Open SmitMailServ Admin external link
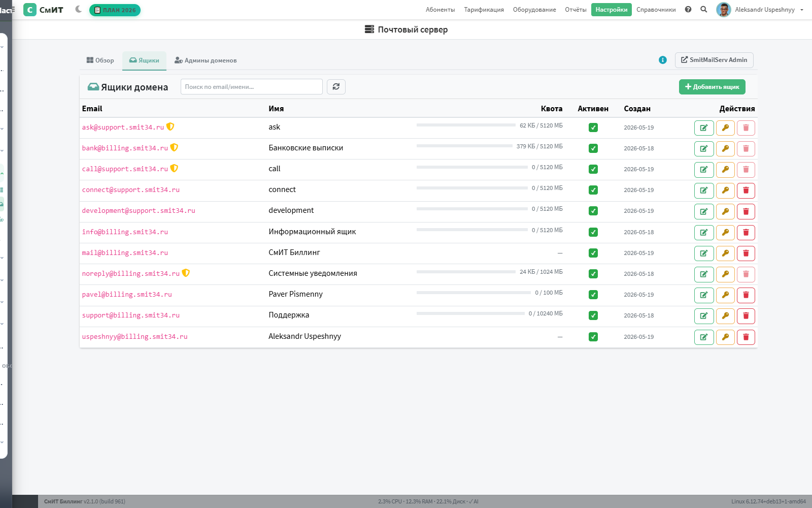 (x=714, y=60)
